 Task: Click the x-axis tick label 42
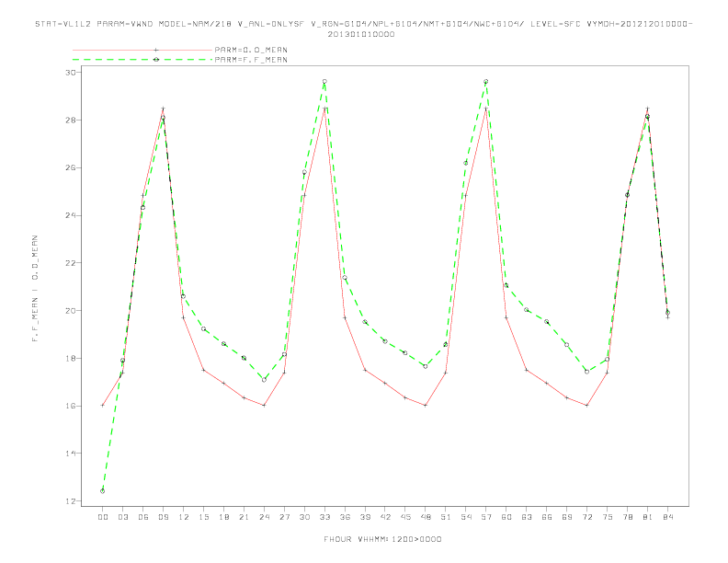click(385, 517)
